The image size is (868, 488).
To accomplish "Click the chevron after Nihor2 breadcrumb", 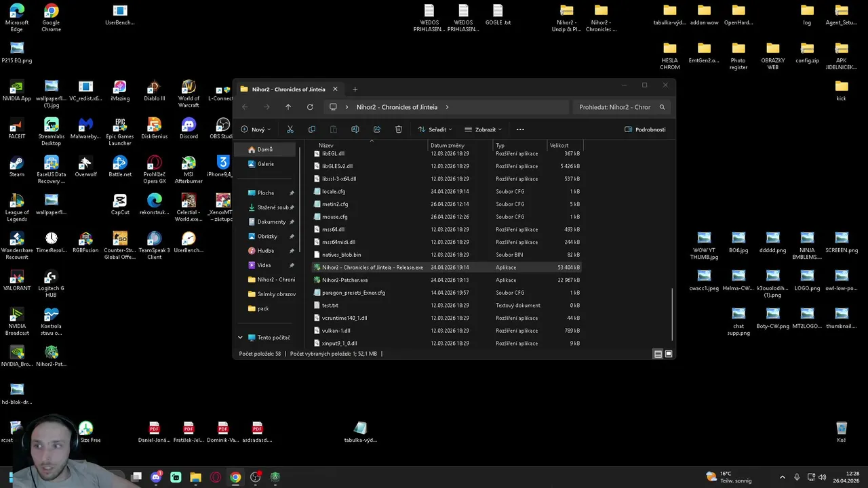I will [x=448, y=107].
